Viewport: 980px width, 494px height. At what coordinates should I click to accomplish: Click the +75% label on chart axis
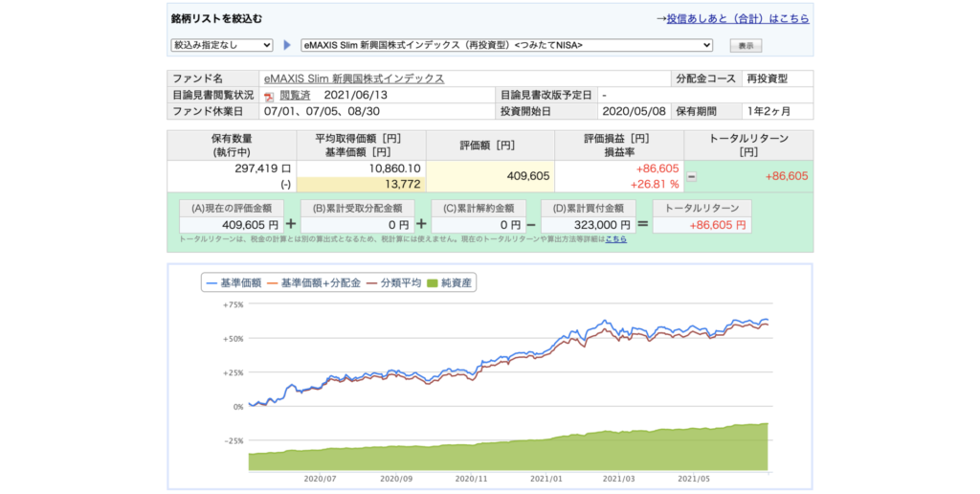click(234, 304)
